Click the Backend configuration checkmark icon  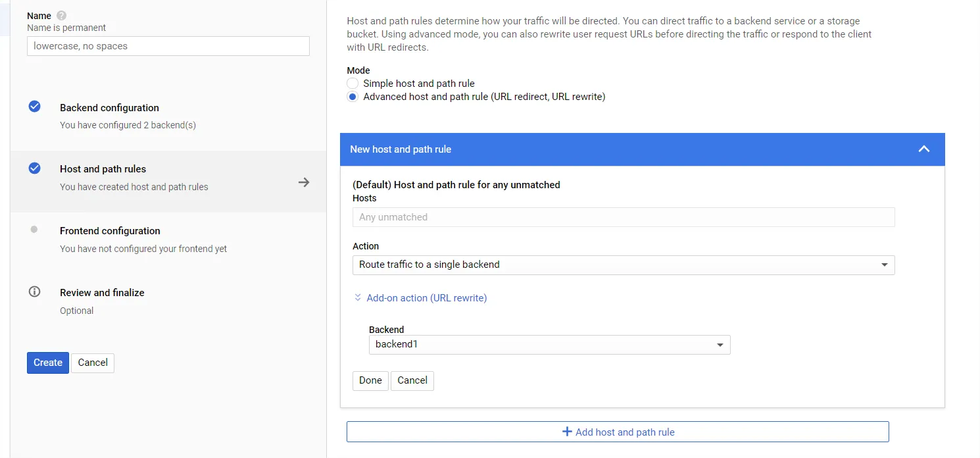35,107
